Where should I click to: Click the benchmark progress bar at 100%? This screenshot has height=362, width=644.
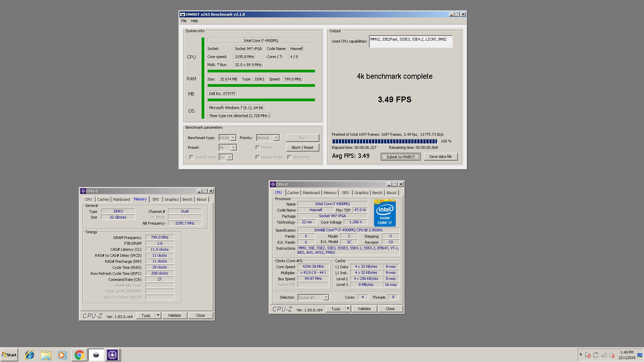(x=384, y=141)
